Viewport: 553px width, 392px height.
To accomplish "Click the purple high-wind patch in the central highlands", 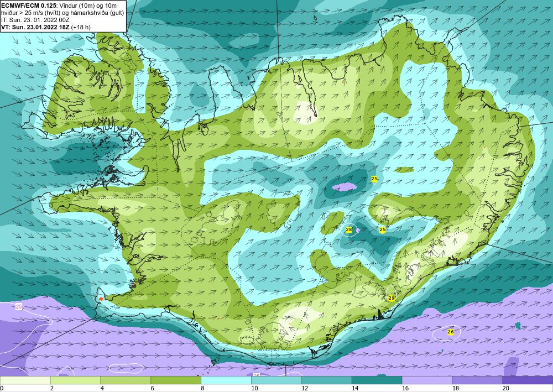I will 345,186.
